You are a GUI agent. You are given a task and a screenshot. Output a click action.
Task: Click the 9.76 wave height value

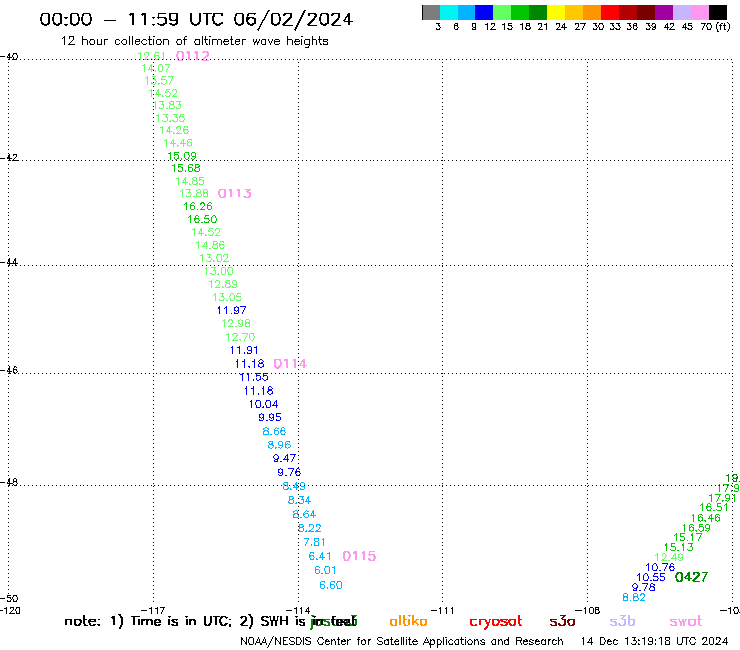click(289, 472)
